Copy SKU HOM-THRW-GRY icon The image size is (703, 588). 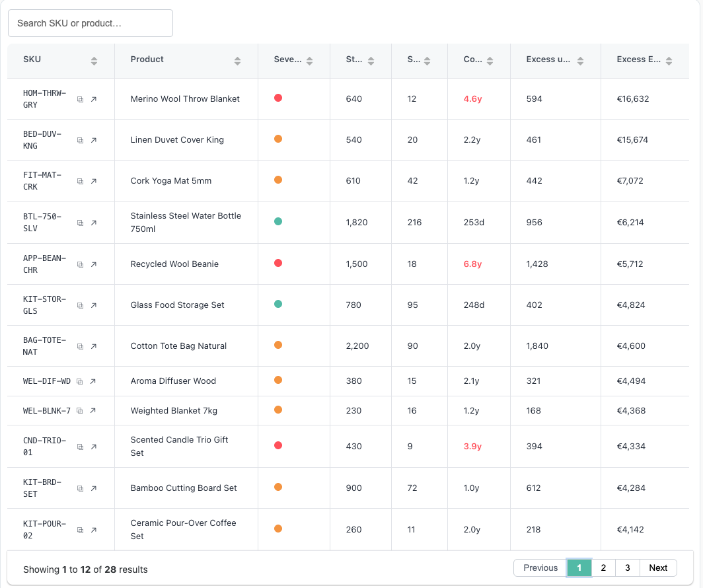(80, 100)
